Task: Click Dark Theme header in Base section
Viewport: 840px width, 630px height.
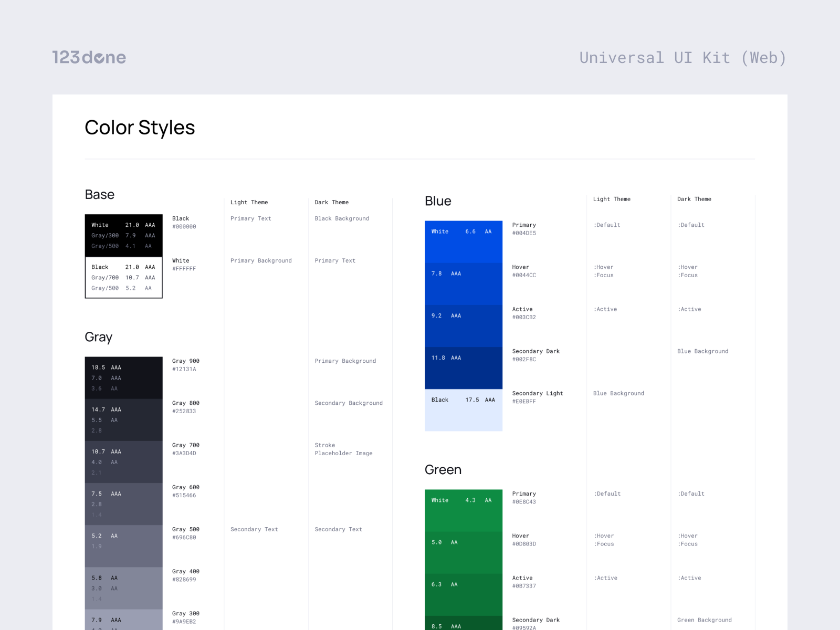Action: coord(332,203)
